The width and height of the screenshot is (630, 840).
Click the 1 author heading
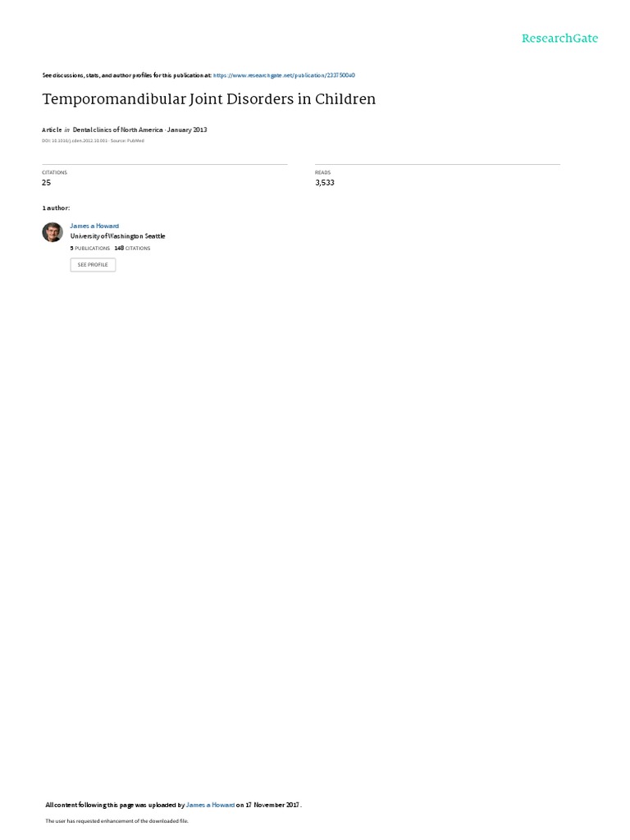56,208
